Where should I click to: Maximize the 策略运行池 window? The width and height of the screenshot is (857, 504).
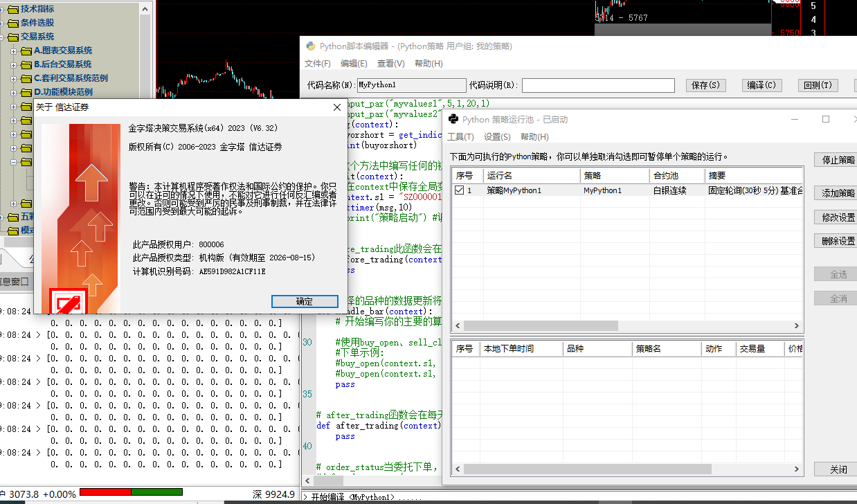[826, 119]
